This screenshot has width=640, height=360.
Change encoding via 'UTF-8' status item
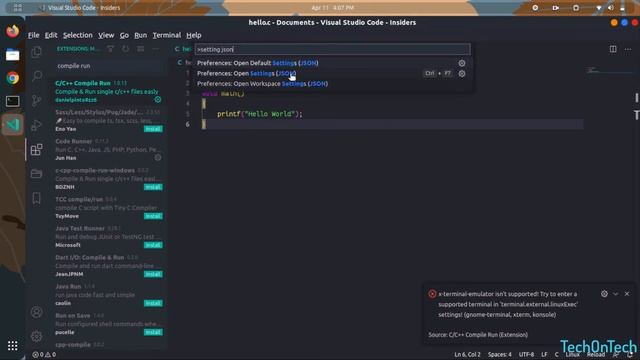526,355
